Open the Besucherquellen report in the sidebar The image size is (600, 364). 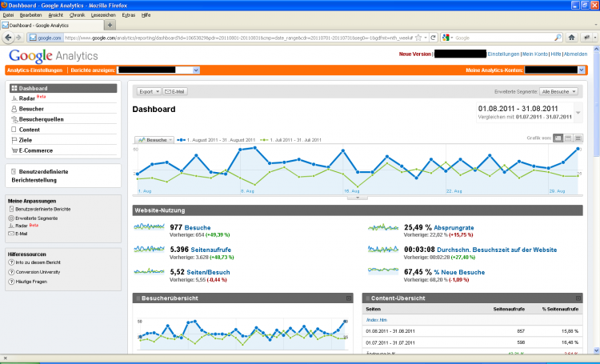coord(41,119)
